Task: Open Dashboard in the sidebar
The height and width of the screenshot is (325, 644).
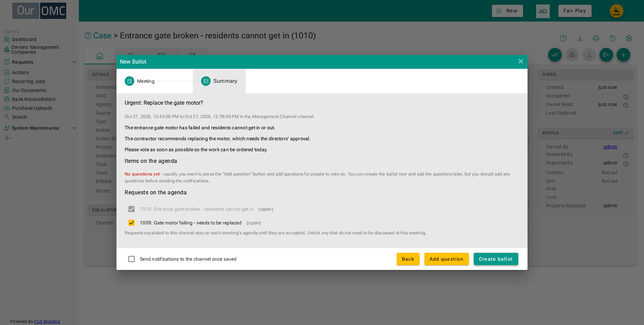Action: (x=24, y=39)
